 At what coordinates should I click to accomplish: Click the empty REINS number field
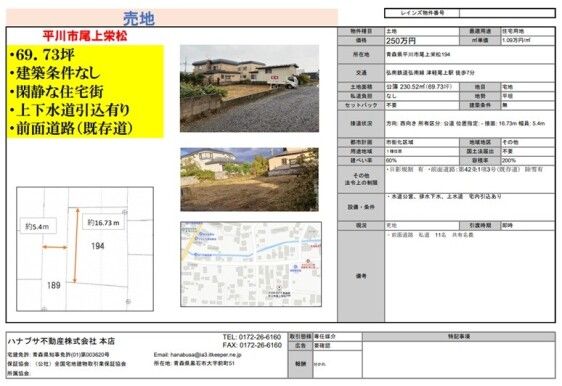coord(507,13)
